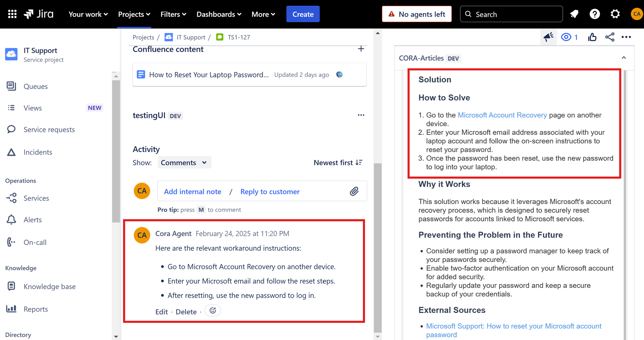
Task: Click Reply to customer
Action: [x=270, y=192]
